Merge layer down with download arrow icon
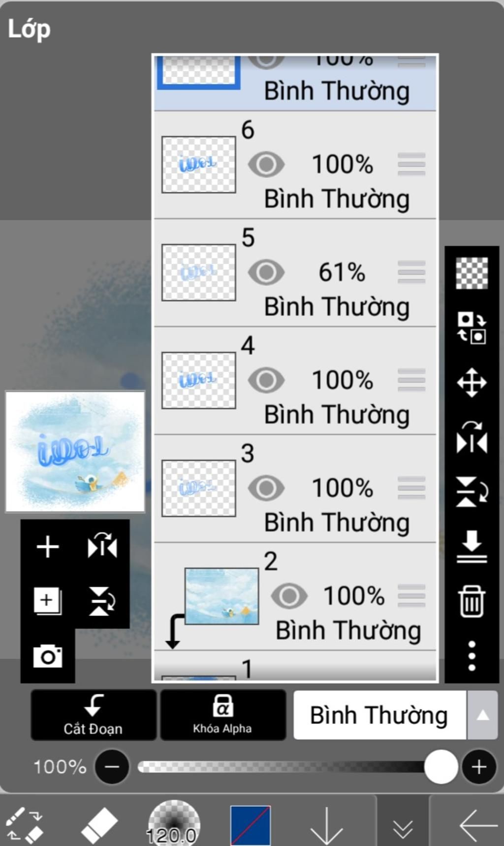 click(x=472, y=546)
